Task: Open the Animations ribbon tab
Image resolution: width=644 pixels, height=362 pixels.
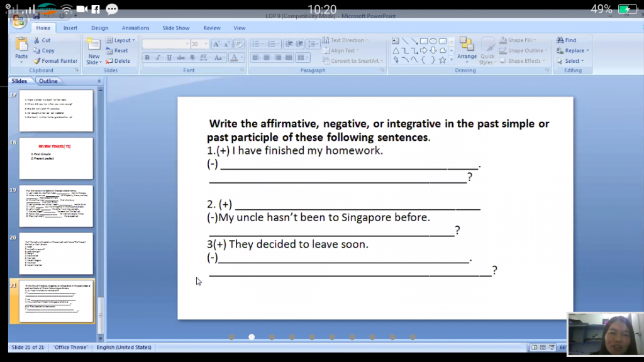Action: point(136,28)
